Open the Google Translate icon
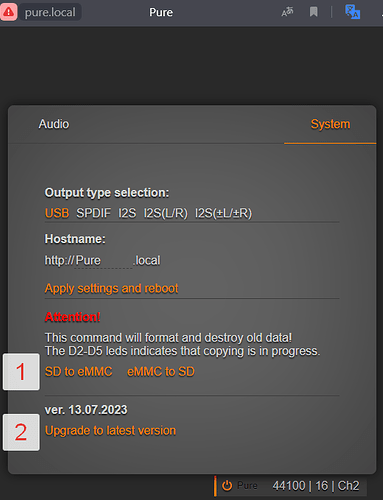 click(352, 12)
